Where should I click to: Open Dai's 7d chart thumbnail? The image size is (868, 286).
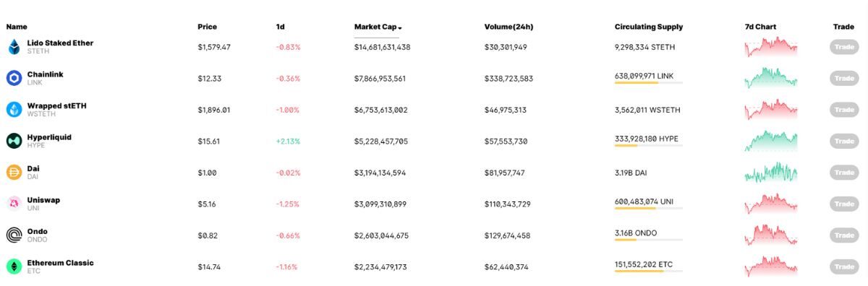tap(771, 173)
